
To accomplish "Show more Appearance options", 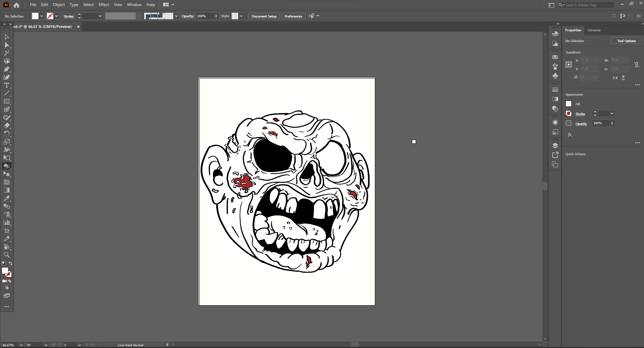I will click(638, 143).
